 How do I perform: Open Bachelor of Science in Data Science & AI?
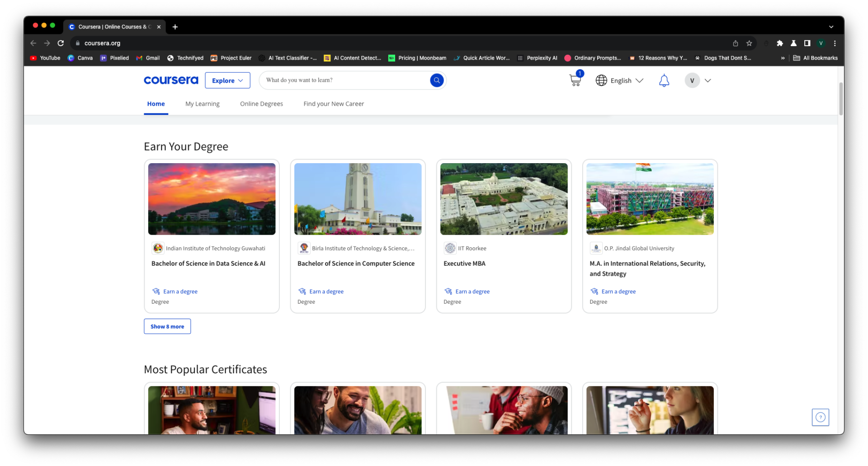pyautogui.click(x=208, y=264)
